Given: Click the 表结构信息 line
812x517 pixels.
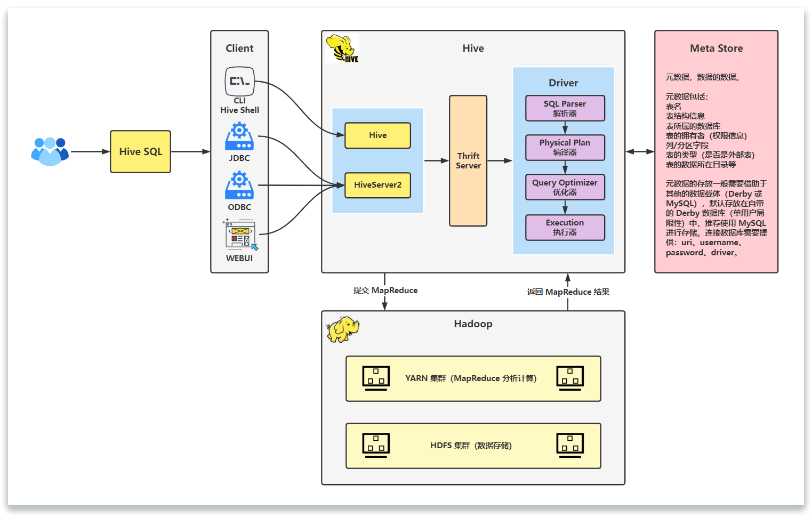Looking at the screenshot, I should tap(685, 116).
